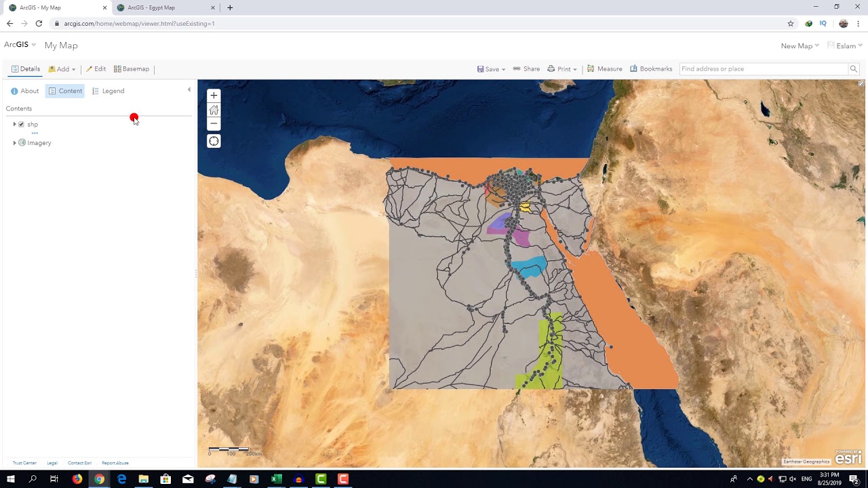
Task: Open the Save dropdown
Action: click(491, 69)
